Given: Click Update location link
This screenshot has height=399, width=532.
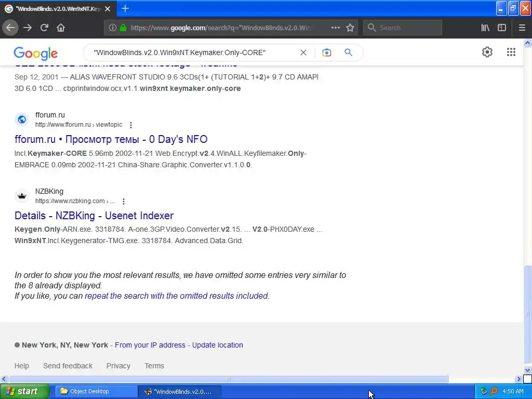Looking at the screenshot, I should (218, 345).
